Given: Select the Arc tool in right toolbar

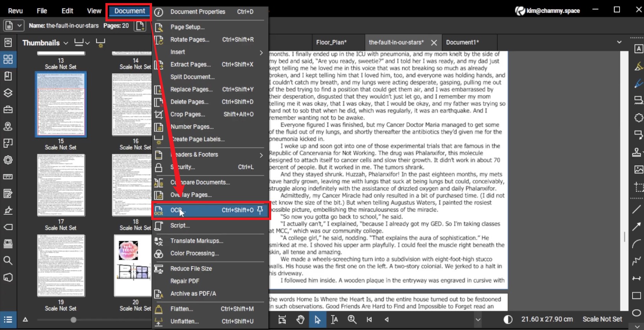Looking at the screenshot, I should pos(637,244).
